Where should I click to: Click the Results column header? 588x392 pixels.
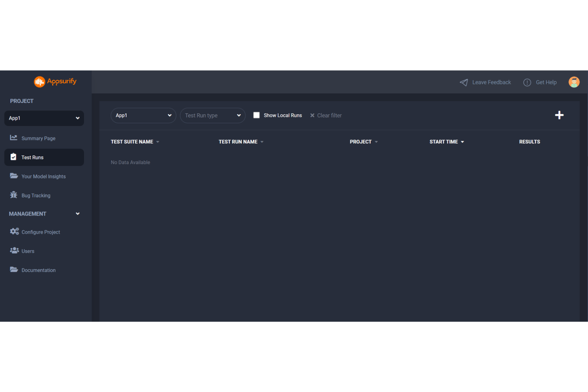(530, 142)
